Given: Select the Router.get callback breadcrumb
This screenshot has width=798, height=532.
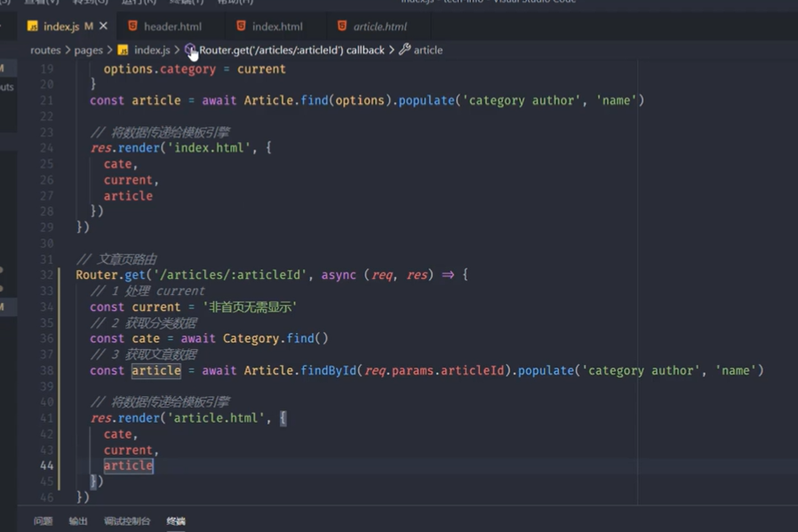Looking at the screenshot, I should pyautogui.click(x=291, y=51).
